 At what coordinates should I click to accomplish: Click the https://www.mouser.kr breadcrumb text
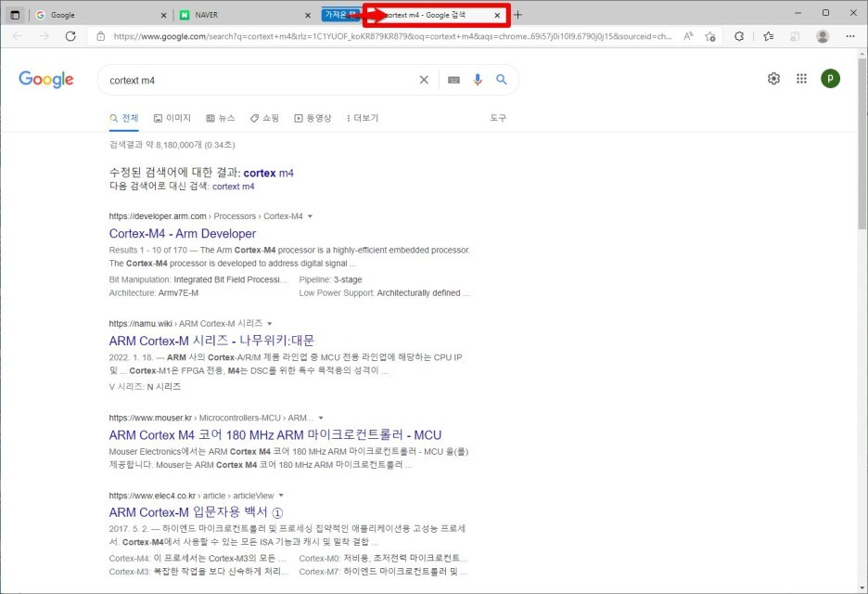150,418
